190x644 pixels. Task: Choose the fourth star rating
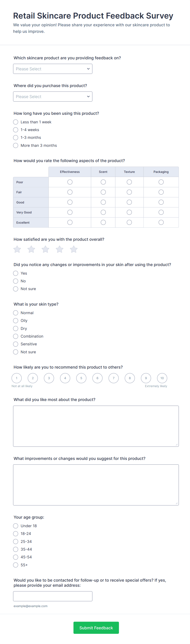(59, 249)
